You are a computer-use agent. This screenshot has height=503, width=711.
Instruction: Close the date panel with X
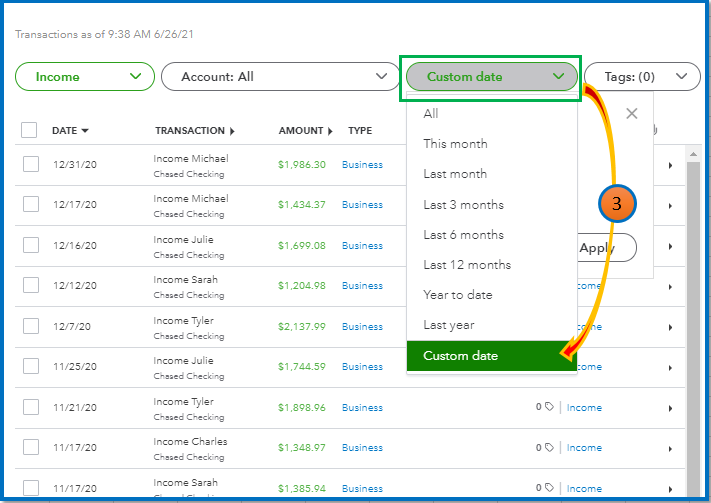click(x=632, y=113)
